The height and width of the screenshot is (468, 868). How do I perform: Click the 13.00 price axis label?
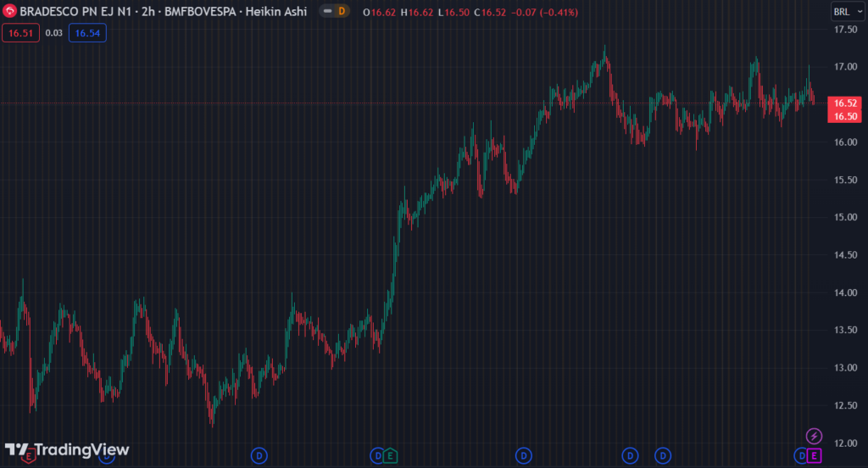coord(845,368)
